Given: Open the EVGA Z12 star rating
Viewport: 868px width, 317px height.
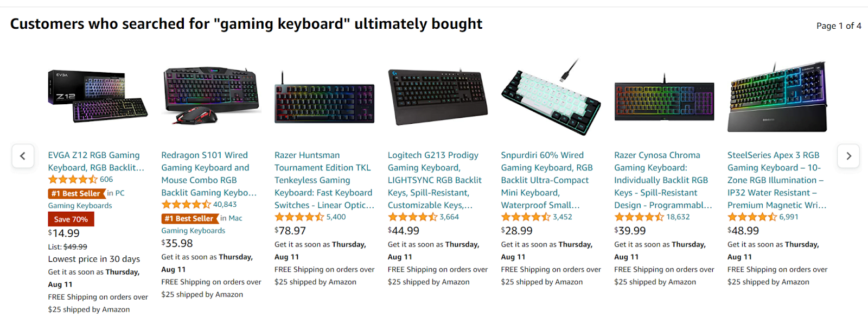Looking at the screenshot, I should (73, 179).
